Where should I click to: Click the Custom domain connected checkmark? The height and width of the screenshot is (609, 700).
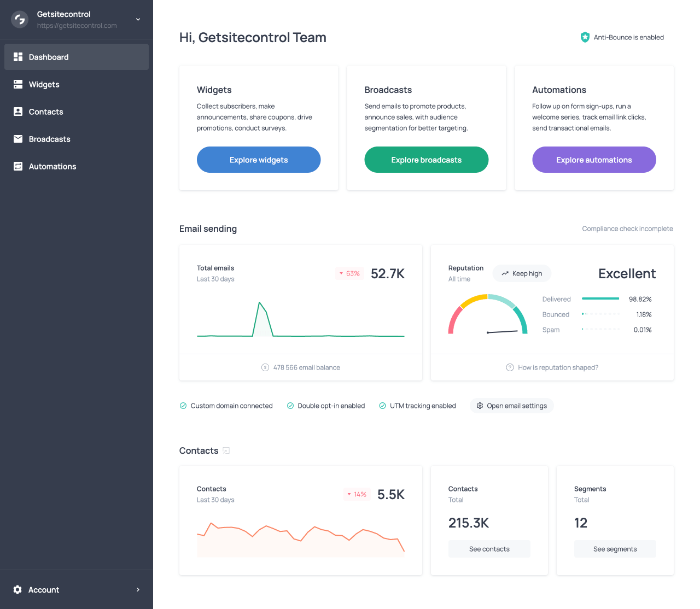click(x=183, y=406)
